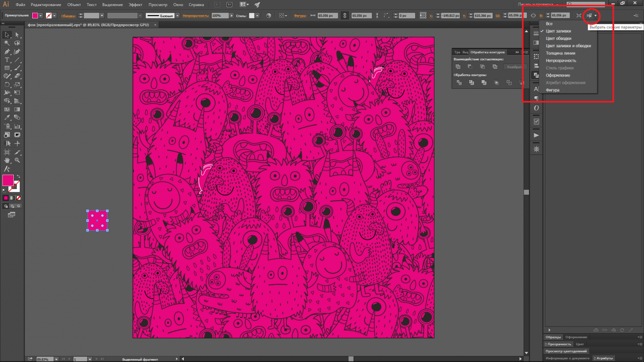Viewport: 644px width, 362px height.
Task: Activate the Hand tool
Action: coord(7,160)
